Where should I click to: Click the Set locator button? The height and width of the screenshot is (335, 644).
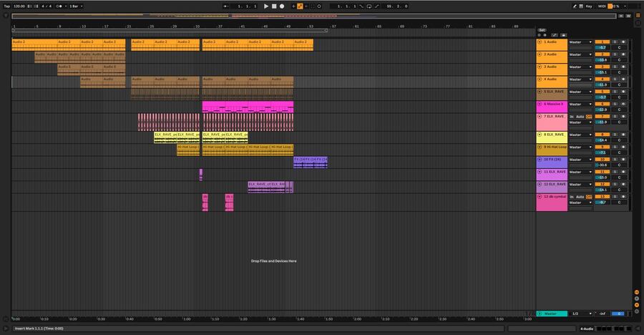pyautogui.click(x=542, y=30)
